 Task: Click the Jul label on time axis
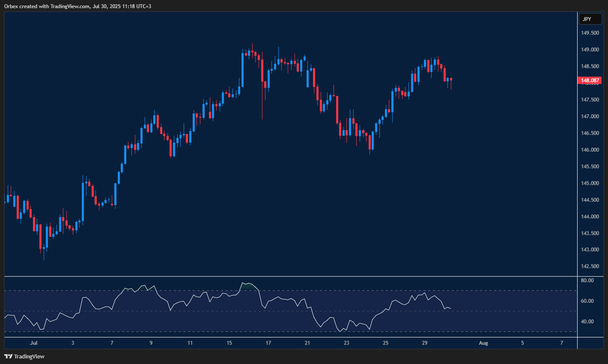pyautogui.click(x=34, y=343)
